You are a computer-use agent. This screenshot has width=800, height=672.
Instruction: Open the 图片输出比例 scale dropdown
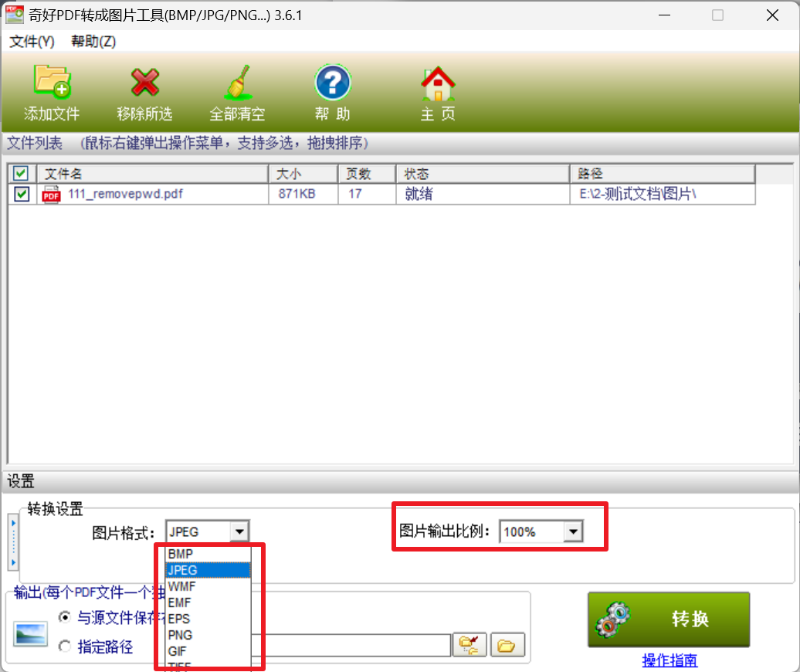[x=573, y=531]
